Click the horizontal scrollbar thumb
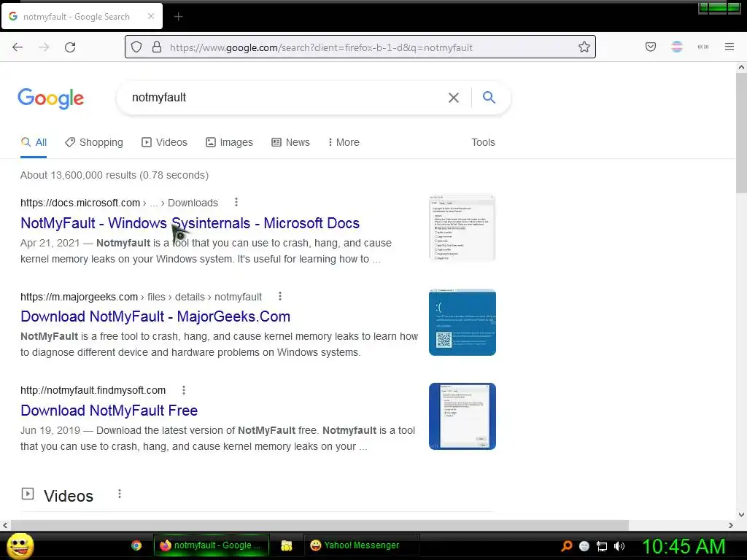The width and height of the screenshot is (747, 560). pyautogui.click(x=320, y=525)
